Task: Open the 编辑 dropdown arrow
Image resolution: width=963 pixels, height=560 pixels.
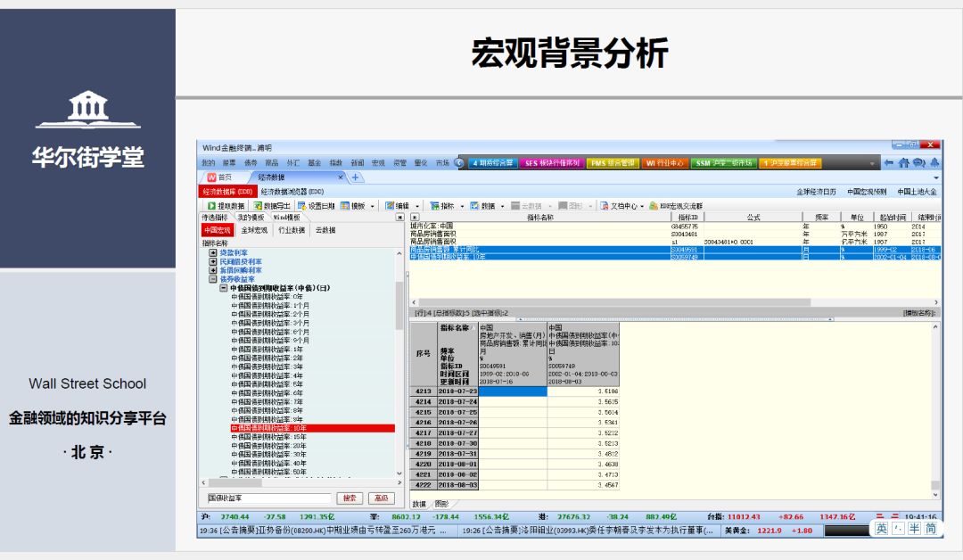Action: (x=417, y=206)
